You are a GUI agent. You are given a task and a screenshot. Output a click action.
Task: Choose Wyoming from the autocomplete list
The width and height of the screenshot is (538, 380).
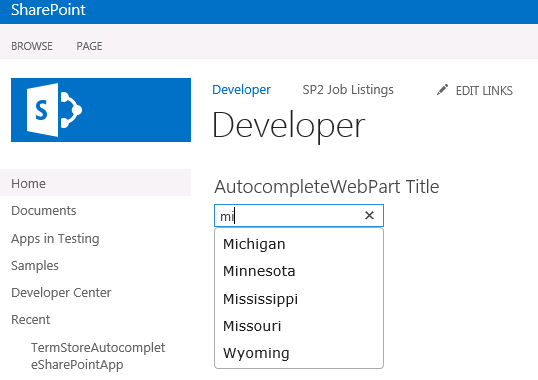(299, 353)
